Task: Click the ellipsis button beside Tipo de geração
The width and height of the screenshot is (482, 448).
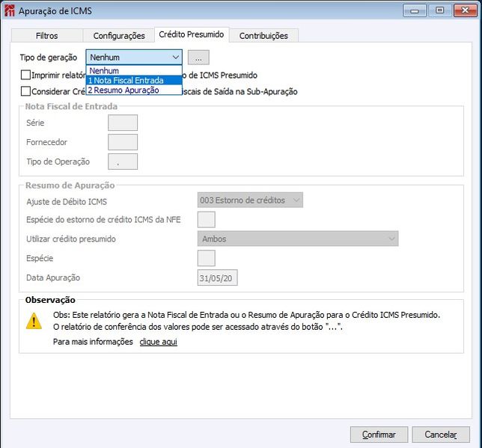Action: pos(198,58)
